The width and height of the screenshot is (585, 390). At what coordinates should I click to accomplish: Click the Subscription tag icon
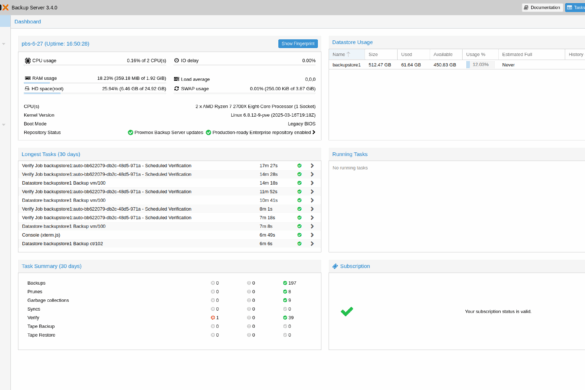click(335, 266)
